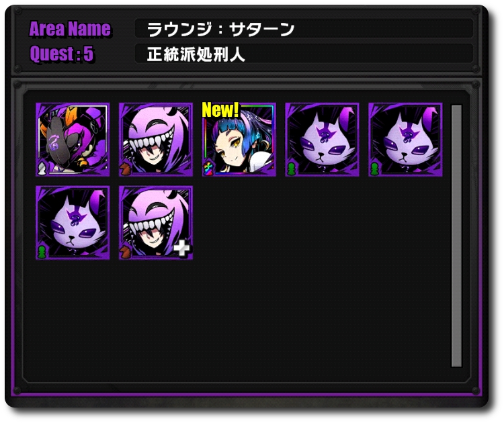This screenshot has width=504, height=423.
Task: Click the brown knight icon on top-row grinning portrait
Action: [x=125, y=169]
